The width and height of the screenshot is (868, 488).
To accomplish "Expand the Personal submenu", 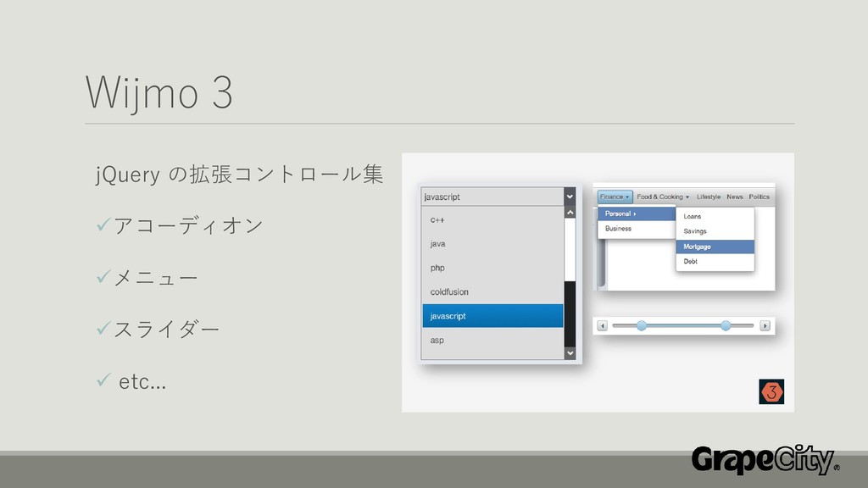I will click(x=637, y=213).
